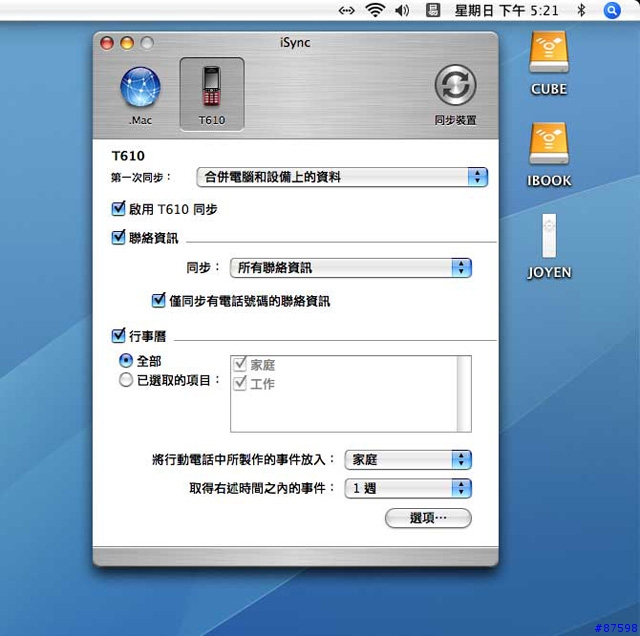640x636 pixels.
Task: Open the JOYEN iPod shuffle icon
Action: click(549, 236)
